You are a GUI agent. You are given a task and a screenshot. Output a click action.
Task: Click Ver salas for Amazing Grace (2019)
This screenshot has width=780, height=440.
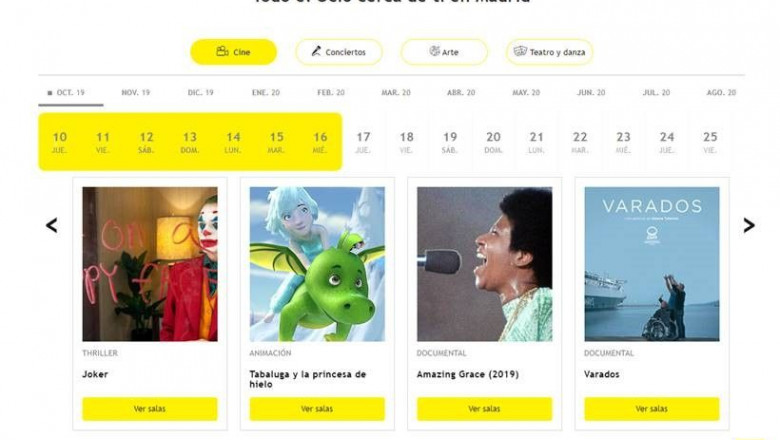pos(485,409)
